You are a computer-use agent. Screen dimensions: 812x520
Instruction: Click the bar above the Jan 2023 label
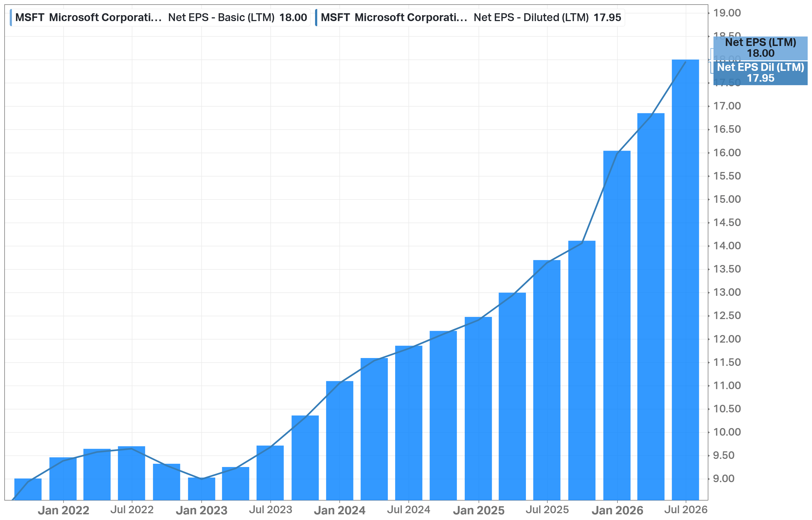tap(201, 489)
